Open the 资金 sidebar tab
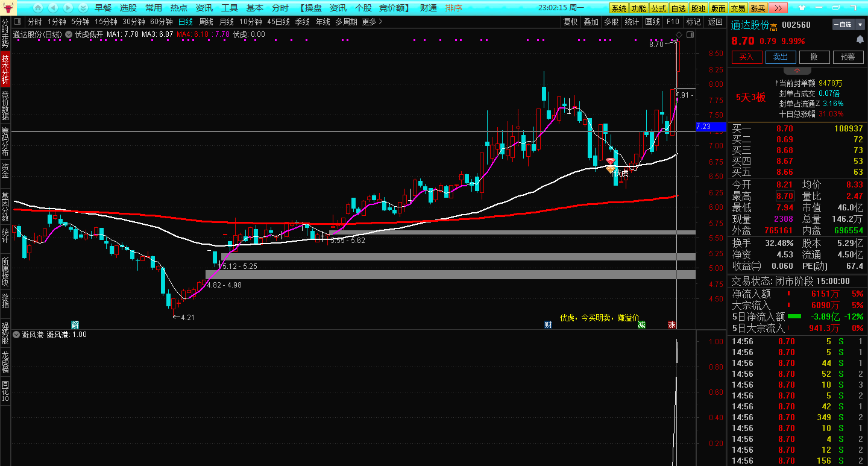 click(5, 171)
